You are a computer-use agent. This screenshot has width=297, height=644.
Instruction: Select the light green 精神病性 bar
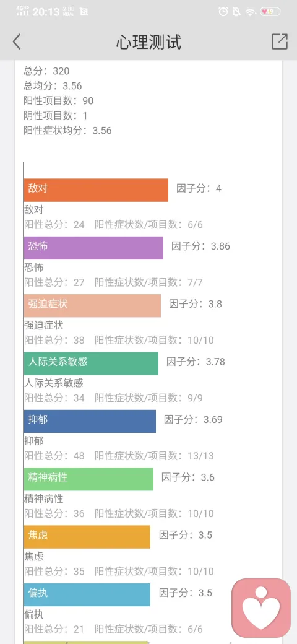pos(88,479)
